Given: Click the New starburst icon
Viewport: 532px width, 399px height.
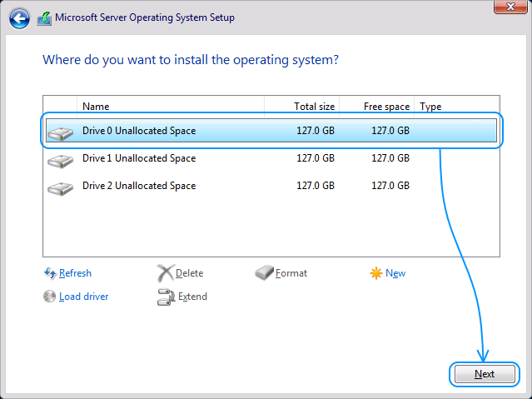Looking at the screenshot, I should click(x=376, y=273).
